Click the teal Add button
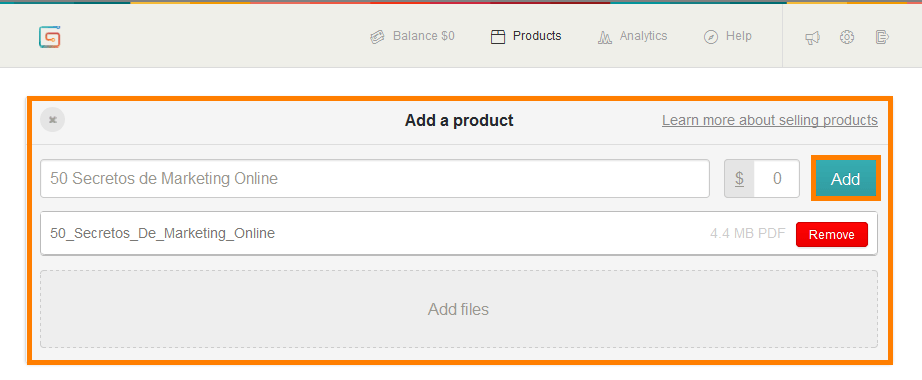This screenshot has height=380, width=922. (x=846, y=178)
